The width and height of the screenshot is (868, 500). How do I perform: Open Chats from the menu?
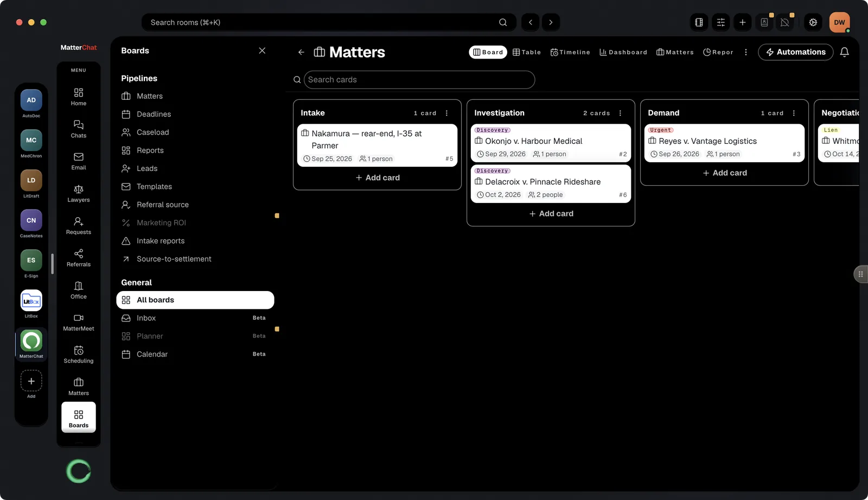point(79,129)
